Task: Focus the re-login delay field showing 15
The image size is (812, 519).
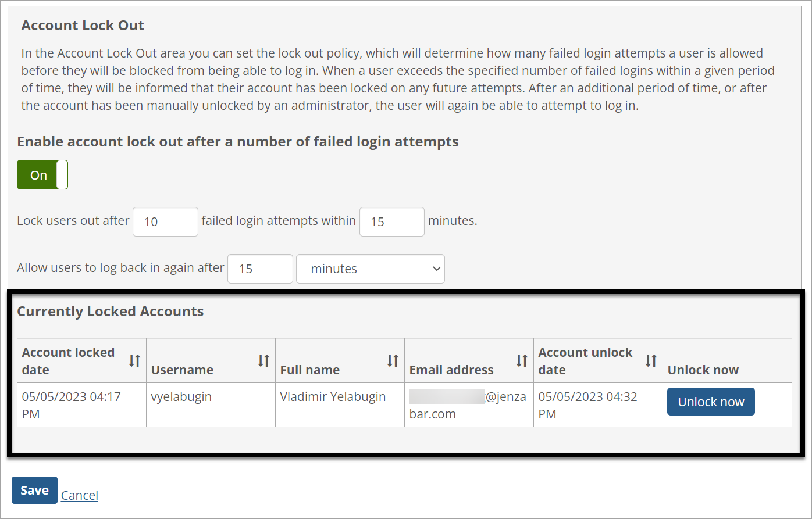Action: 260,269
